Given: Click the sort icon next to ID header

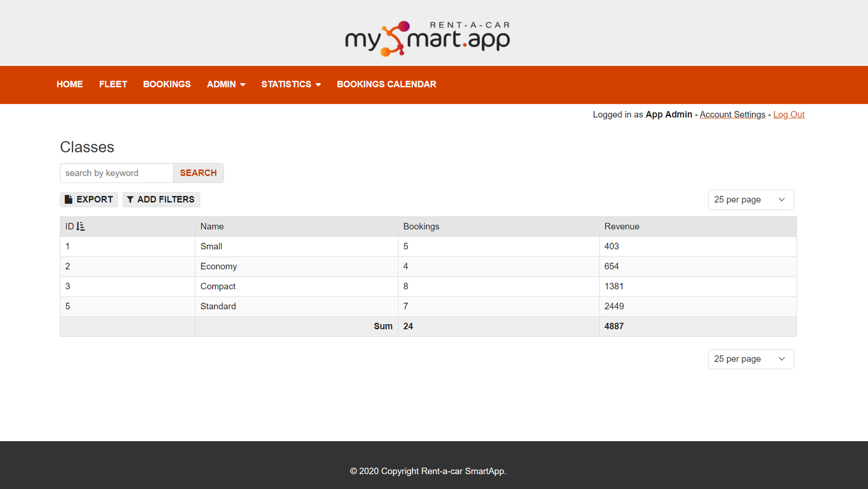Looking at the screenshot, I should tap(81, 226).
